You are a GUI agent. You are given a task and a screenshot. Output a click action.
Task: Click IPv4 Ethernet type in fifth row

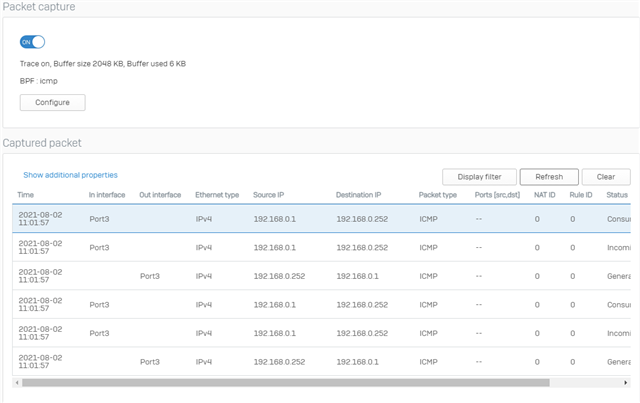[204, 333]
